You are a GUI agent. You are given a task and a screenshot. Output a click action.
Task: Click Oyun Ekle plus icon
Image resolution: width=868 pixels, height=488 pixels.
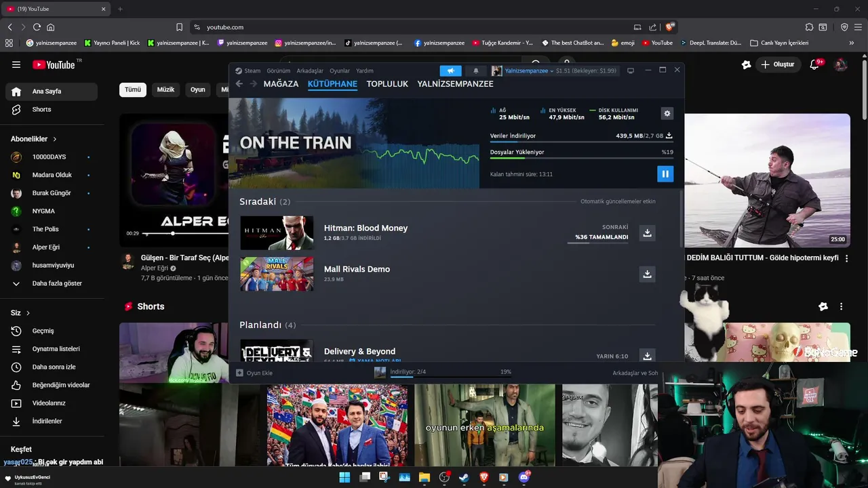(239, 373)
